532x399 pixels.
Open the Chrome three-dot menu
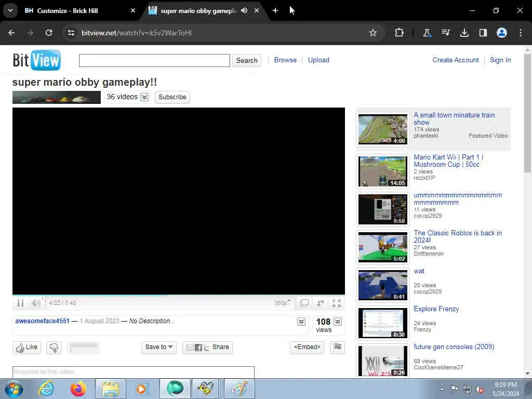tap(521, 33)
